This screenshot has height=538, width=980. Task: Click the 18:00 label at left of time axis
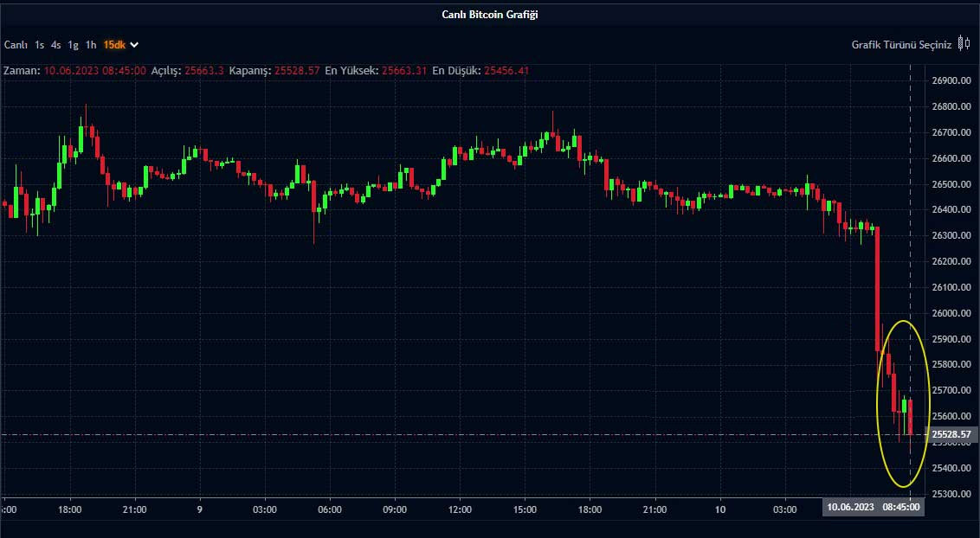point(70,509)
